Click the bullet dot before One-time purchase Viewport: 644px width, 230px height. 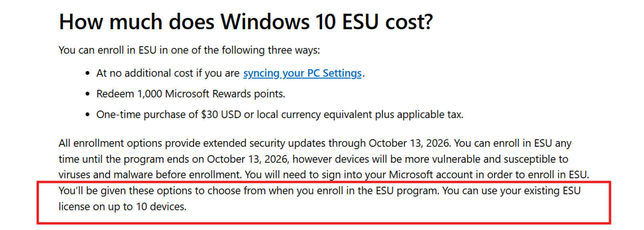pos(88,115)
